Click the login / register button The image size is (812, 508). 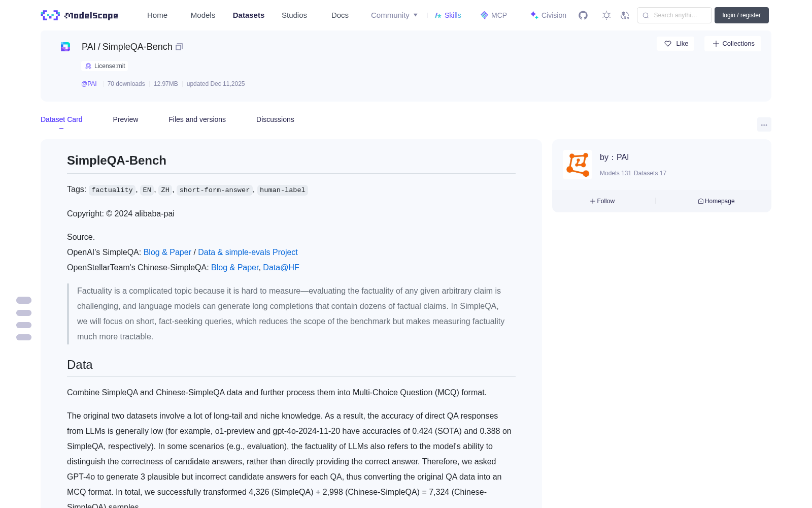click(x=741, y=15)
